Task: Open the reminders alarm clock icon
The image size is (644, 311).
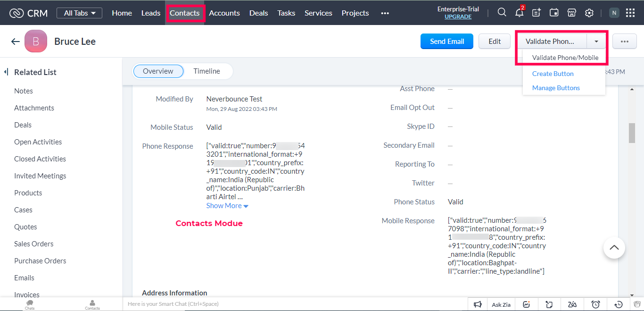Action: point(595,304)
